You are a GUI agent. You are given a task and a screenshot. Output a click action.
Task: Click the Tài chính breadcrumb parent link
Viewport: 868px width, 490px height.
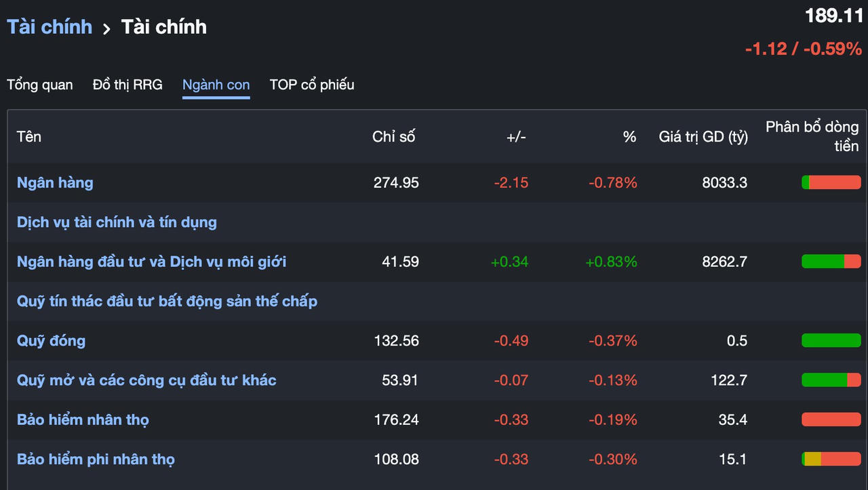50,27
